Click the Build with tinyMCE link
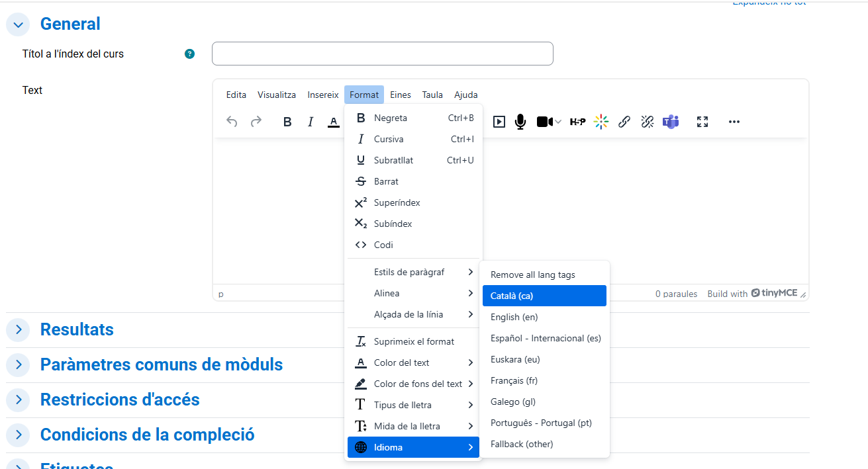The image size is (868, 469). [752, 294]
